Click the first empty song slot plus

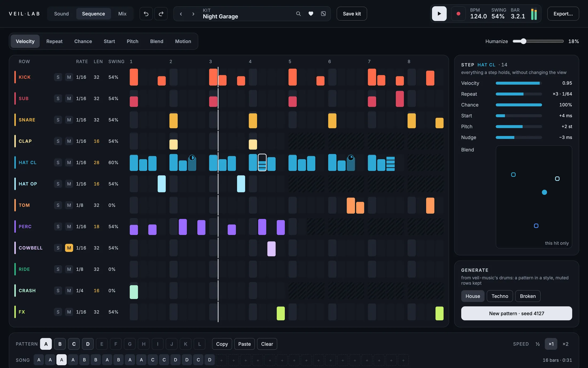coord(221,360)
